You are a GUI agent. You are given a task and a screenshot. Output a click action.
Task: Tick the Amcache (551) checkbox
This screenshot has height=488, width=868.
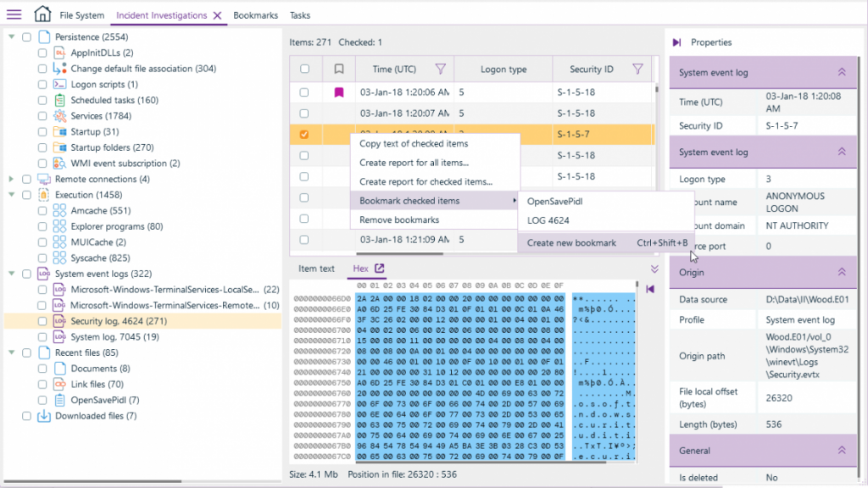pyautogui.click(x=42, y=210)
